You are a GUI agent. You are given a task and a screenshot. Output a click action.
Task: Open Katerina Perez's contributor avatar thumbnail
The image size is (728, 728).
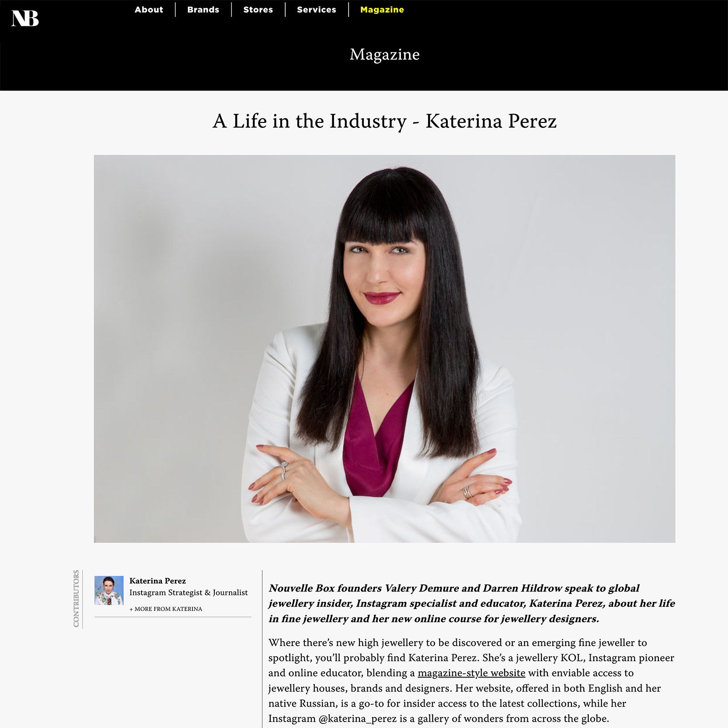pos(109,590)
